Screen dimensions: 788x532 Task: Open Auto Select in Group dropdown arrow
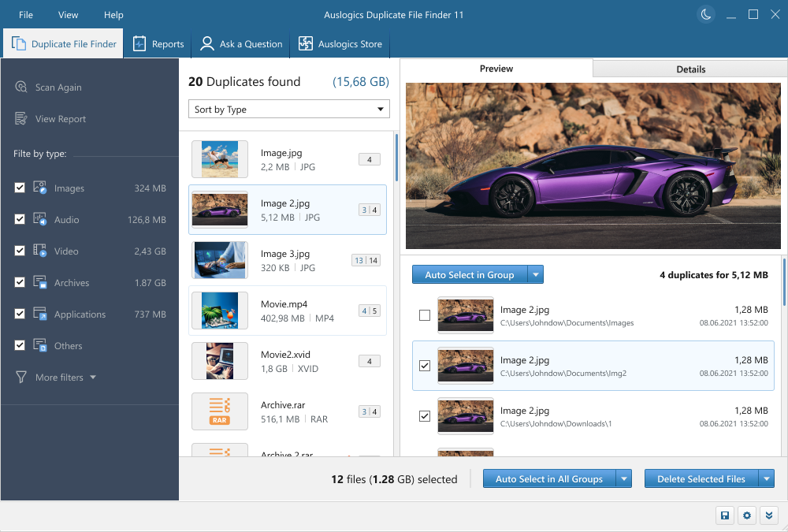536,274
